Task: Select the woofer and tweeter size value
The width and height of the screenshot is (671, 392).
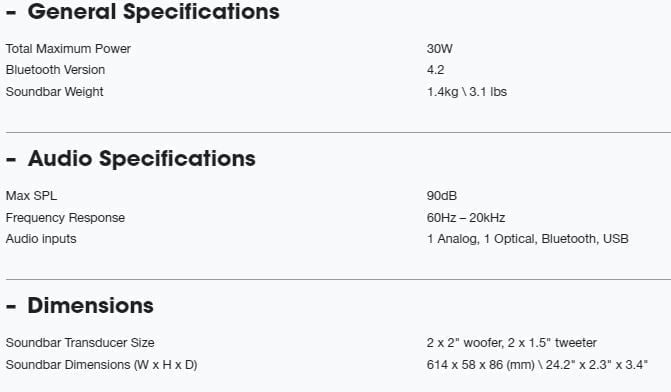Action: pyautogui.click(x=511, y=343)
